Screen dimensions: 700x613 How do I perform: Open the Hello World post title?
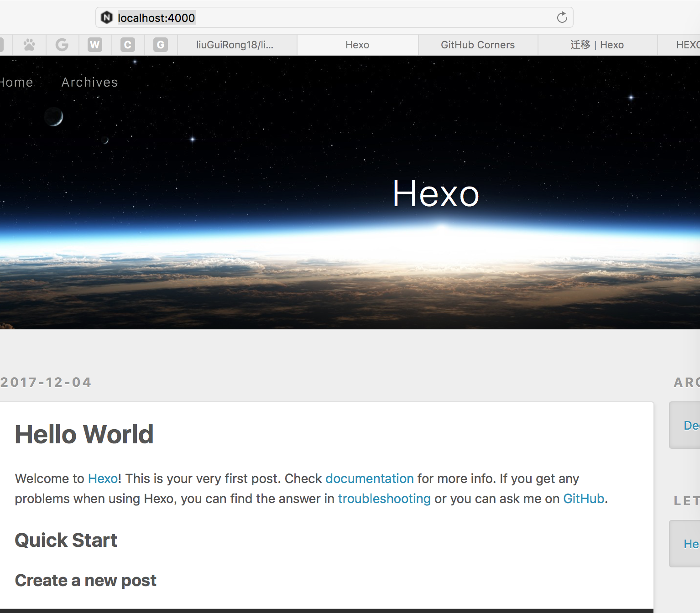click(84, 434)
